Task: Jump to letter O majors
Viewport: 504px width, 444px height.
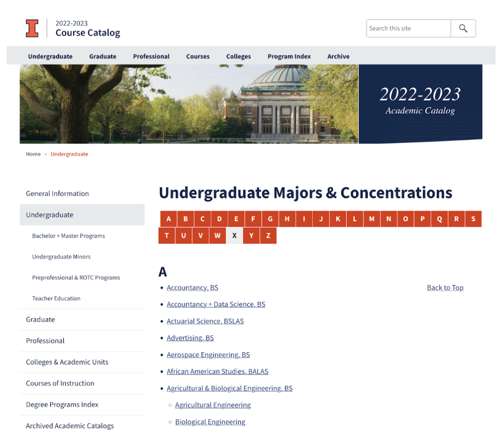Action: point(405,219)
